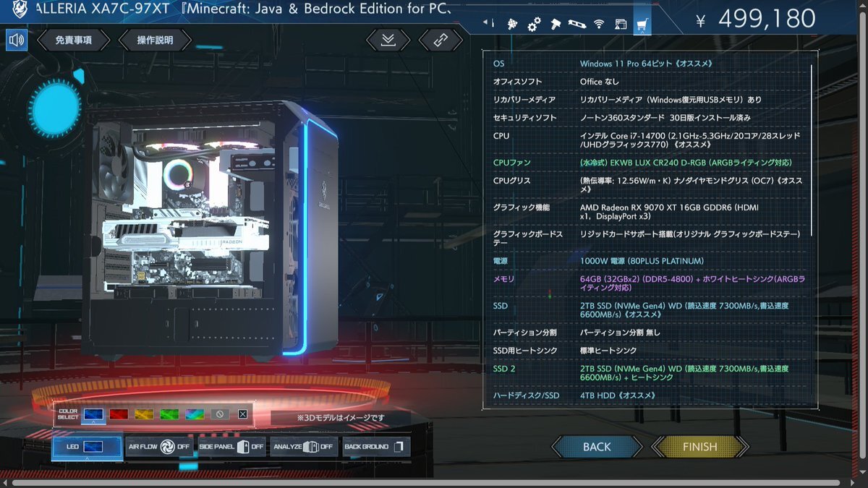Open the 免責事項 disclaimer
The image size is (868, 488).
pos(74,40)
